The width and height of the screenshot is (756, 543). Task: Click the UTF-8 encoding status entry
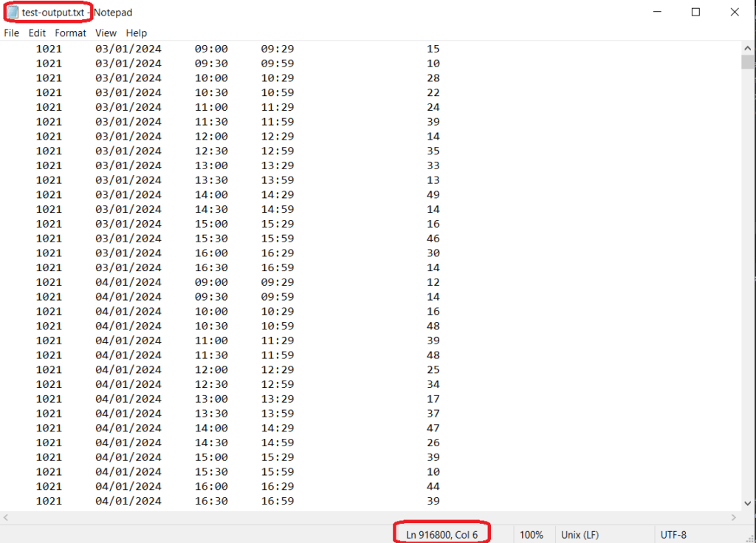[x=673, y=535]
